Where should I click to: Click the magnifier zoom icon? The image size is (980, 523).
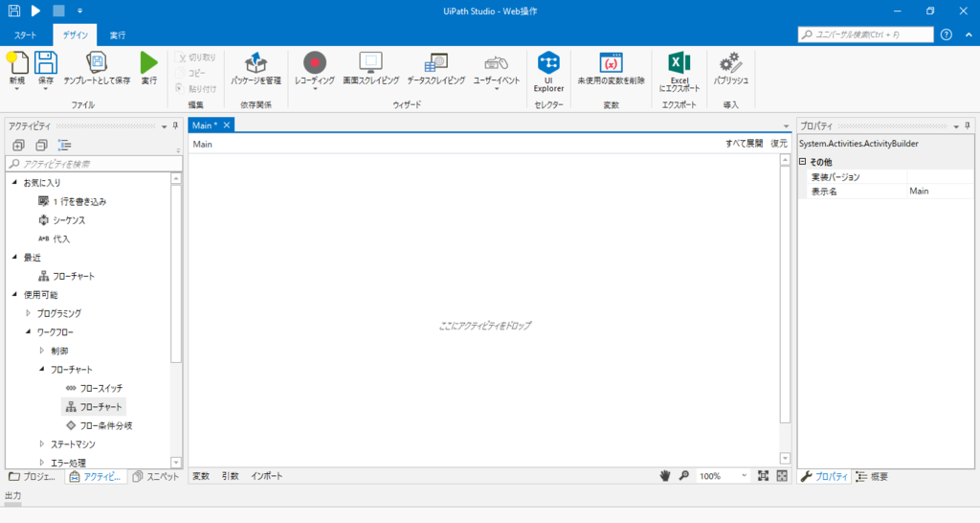pyautogui.click(x=684, y=476)
